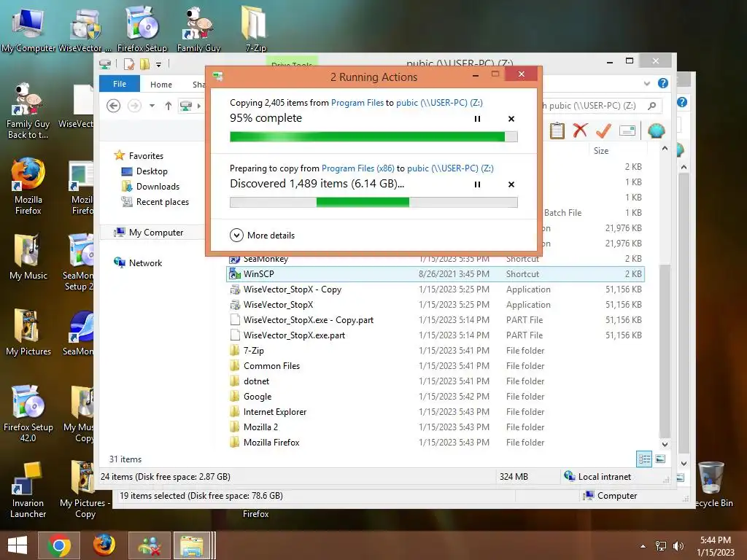Open pubic (\\USER-PC) (Z:) destination link in second copy
The image size is (747, 560).
[x=450, y=168]
